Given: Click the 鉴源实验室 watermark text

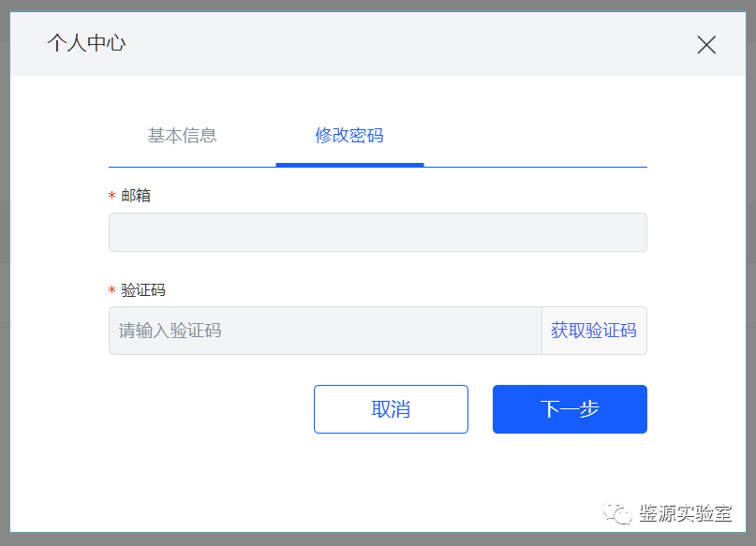Looking at the screenshot, I should tap(685, 513).
